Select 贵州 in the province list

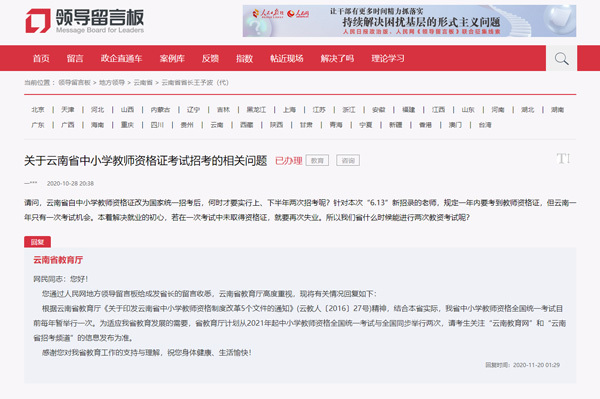[187, 125]
